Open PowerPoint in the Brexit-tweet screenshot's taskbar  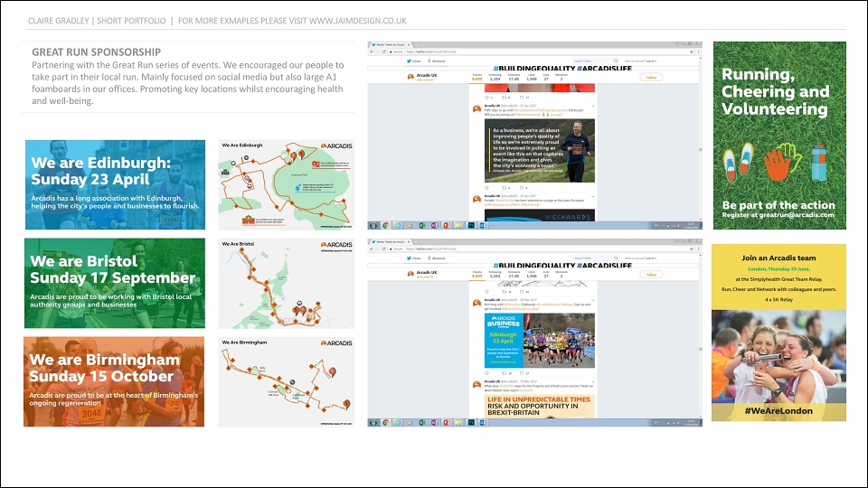coord(446,423)
